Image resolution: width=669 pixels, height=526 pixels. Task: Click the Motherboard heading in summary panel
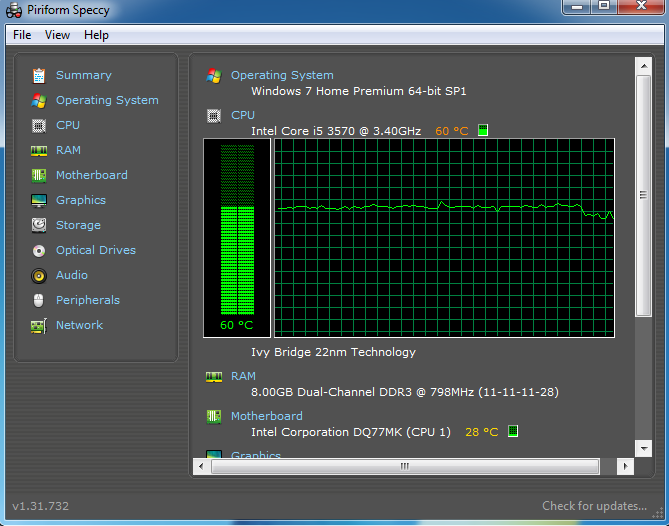tap(267, 416)
